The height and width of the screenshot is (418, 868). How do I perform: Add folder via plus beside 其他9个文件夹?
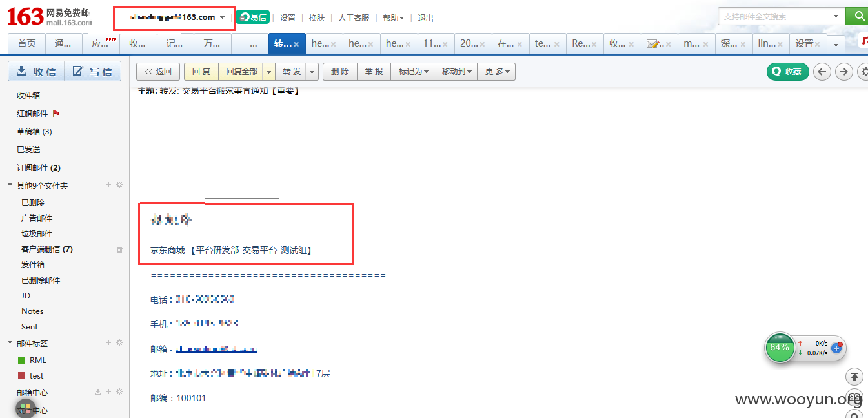(108, 185)
